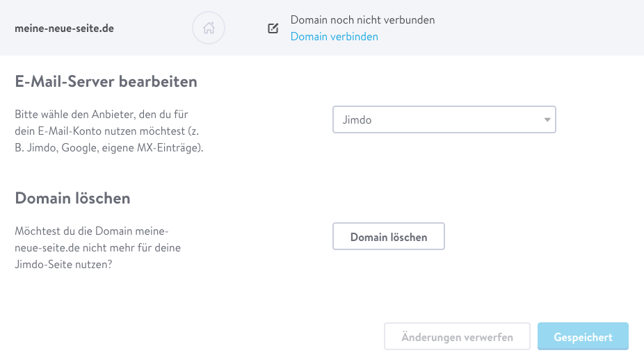Click the E-Mail-Server bearbeiten heading
The width and height of the screenshot is (644, 364).
click(106, 81)
